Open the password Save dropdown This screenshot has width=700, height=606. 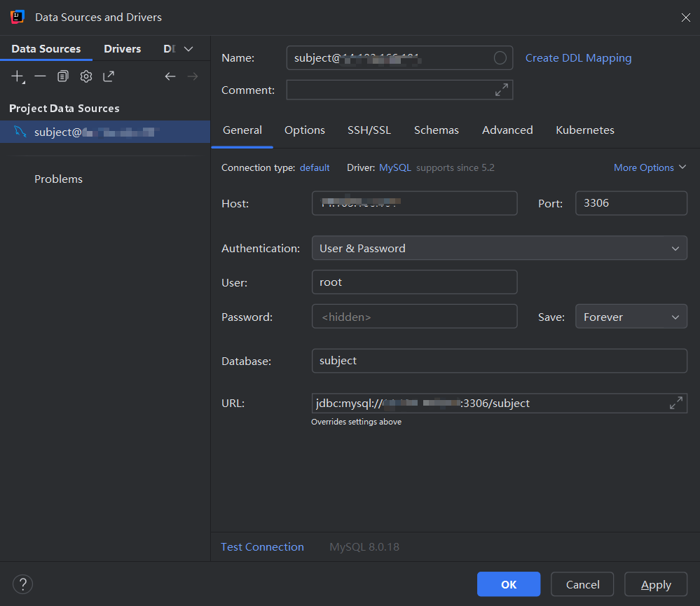pyautogui.click(x=630, y=316)
